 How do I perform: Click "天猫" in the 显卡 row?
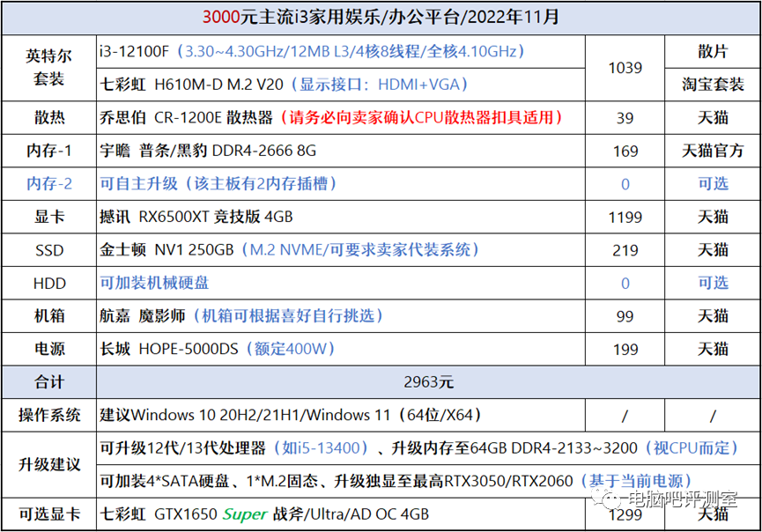(713, 217)
